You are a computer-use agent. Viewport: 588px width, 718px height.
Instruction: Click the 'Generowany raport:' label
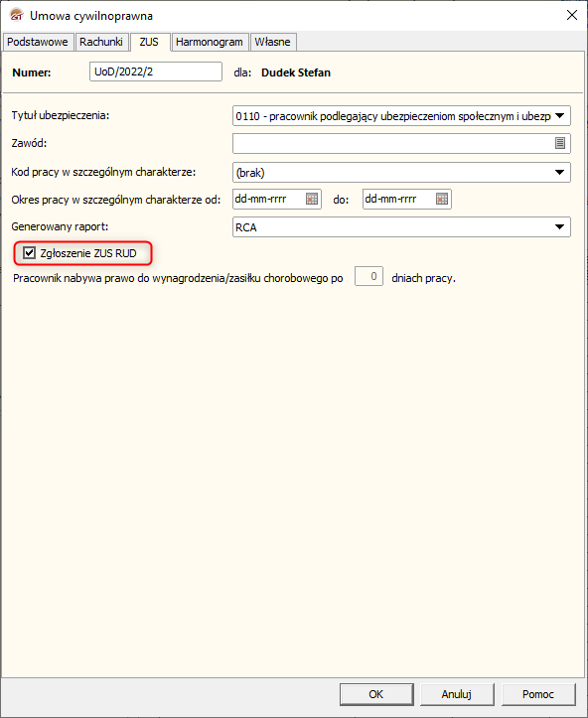pos(60,226)
